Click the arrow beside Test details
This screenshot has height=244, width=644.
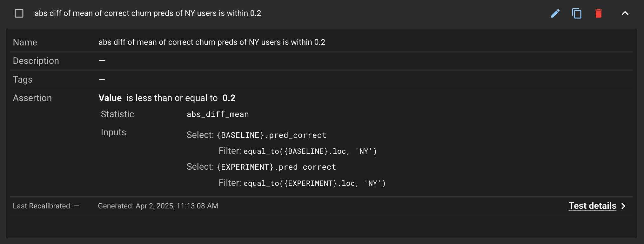point(624,206)
